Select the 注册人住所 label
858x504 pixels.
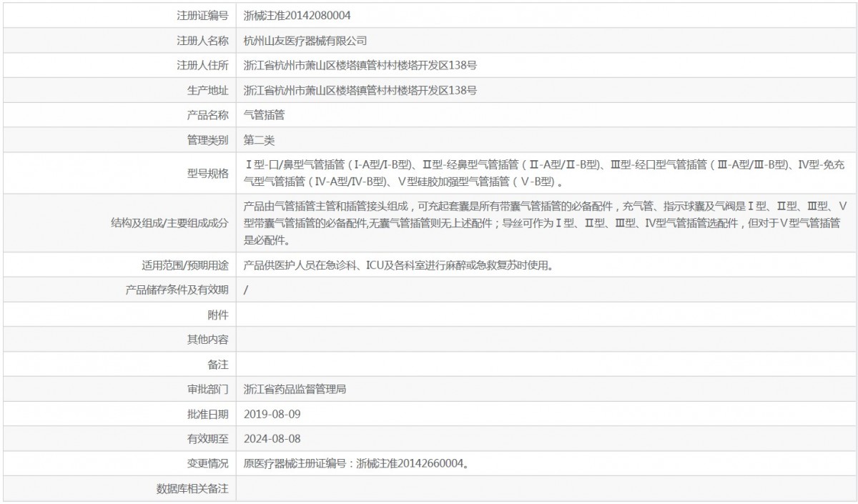pyautogui.click(x=202, y=65)
